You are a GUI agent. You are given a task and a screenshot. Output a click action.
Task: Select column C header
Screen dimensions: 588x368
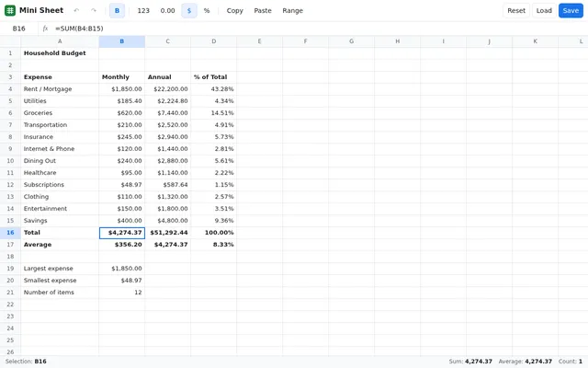coord(167,41)
